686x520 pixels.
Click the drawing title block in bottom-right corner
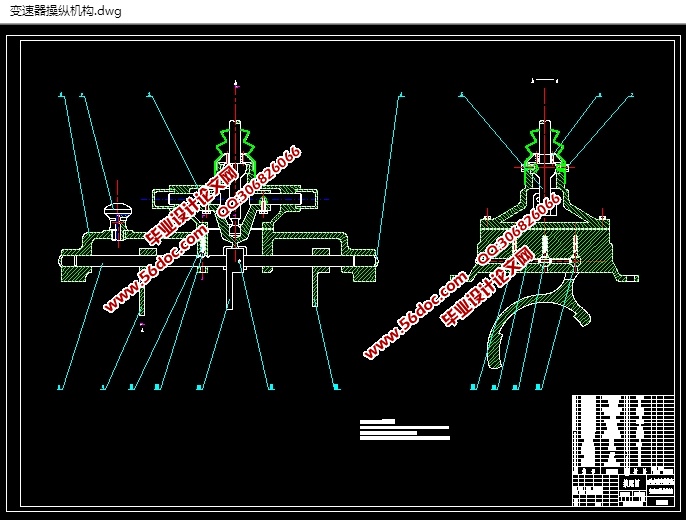[624, 486]
